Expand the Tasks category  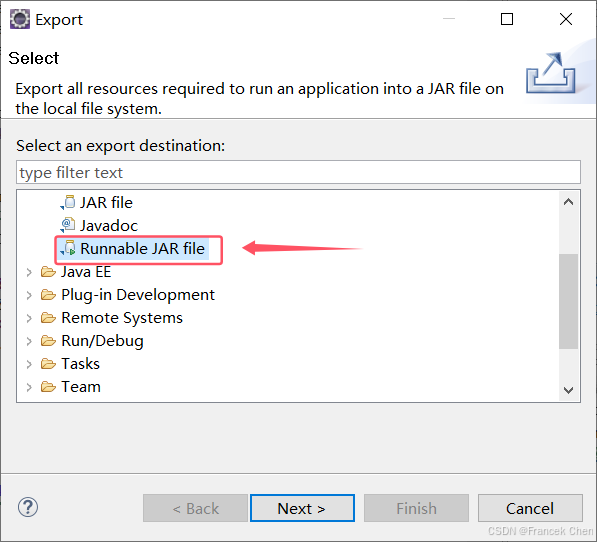[29, 364]
